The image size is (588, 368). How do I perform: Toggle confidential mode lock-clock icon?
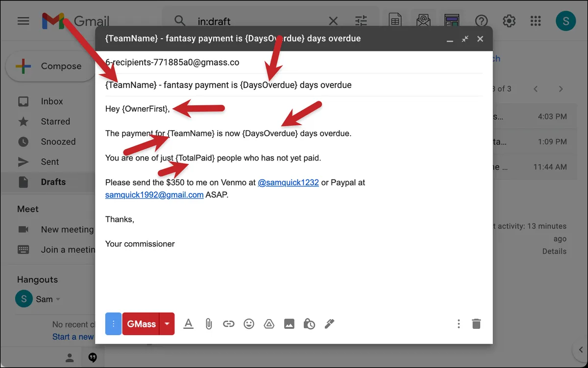pos(309,324)
